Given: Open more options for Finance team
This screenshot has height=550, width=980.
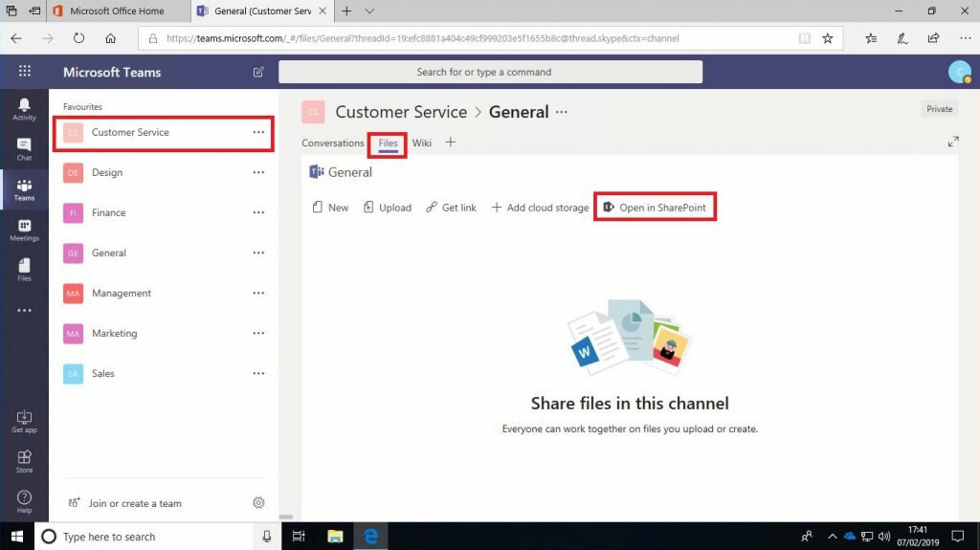Looking at the screenshot, I should pyautogui.click(x=258, y=212).
